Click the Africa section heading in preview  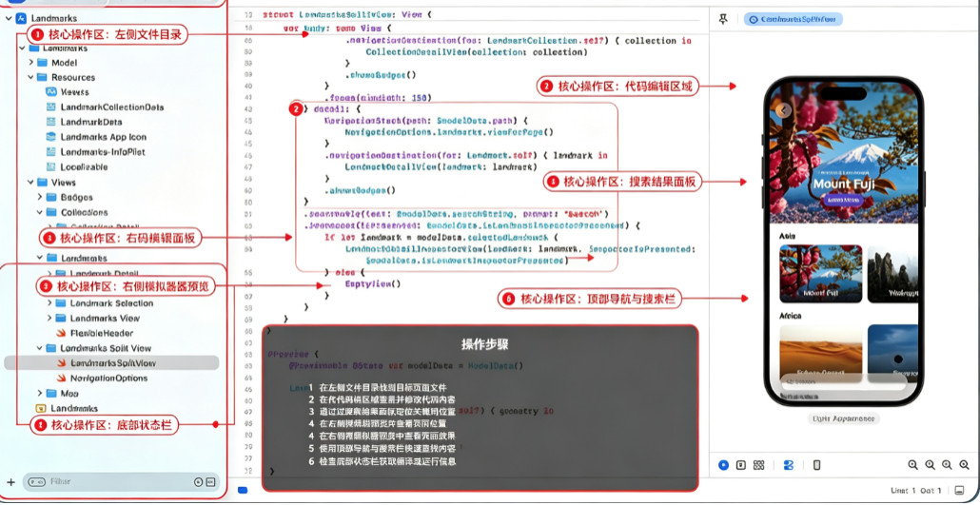791,317
